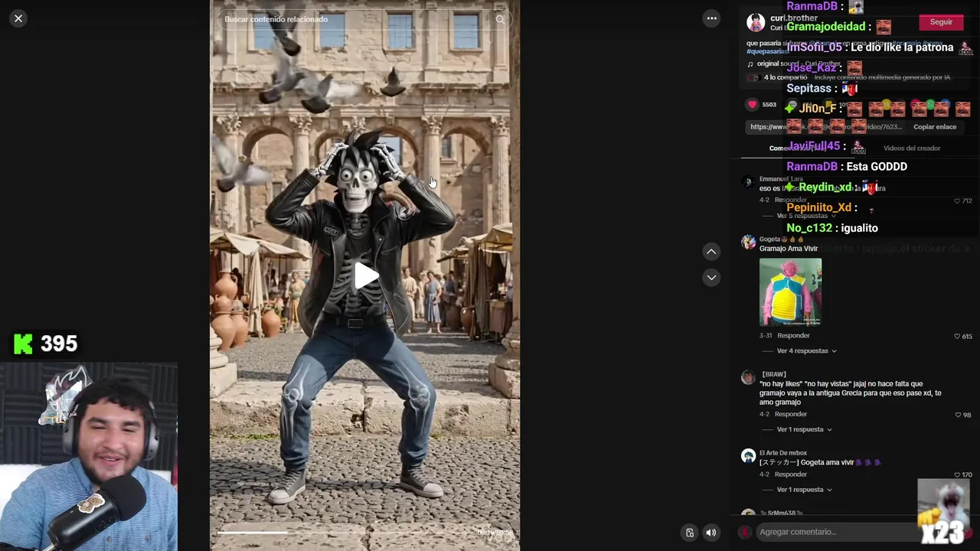Open the #quepasarias hashtag link
980x551 pixels.
tap(767, 52)
